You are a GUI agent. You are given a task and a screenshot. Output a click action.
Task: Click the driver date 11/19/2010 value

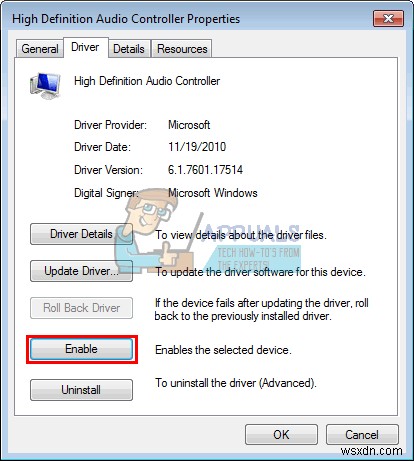[x=197, y=147]
